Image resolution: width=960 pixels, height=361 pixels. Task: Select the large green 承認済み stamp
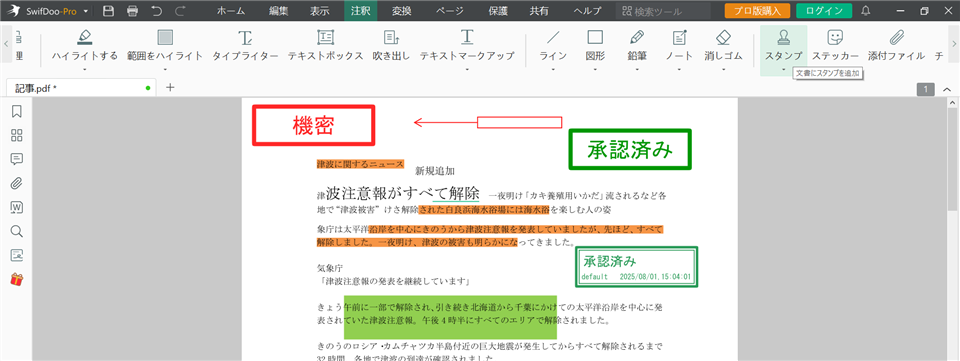click(x=630, y=149)
